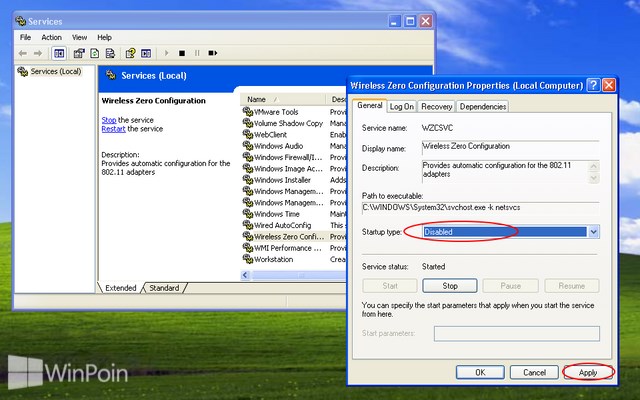Open the Action menu

click(x=51, y=37)
